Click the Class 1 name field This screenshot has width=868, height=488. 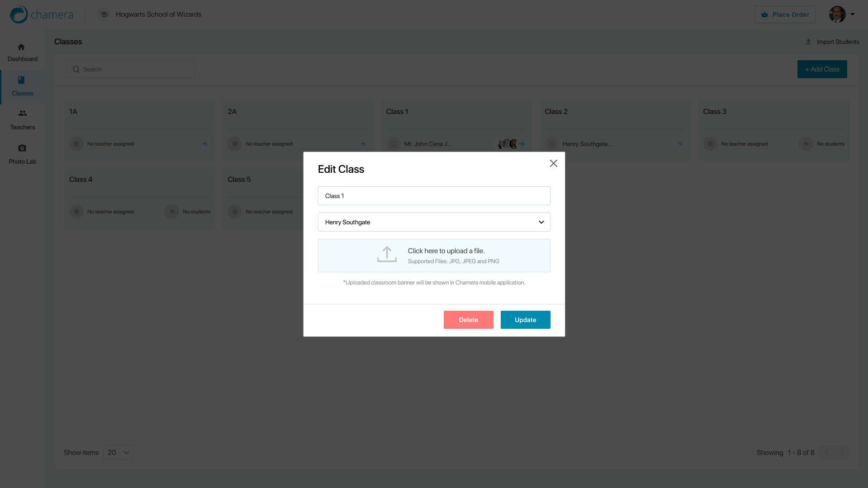pyautogui.click(x=434, y=196)
